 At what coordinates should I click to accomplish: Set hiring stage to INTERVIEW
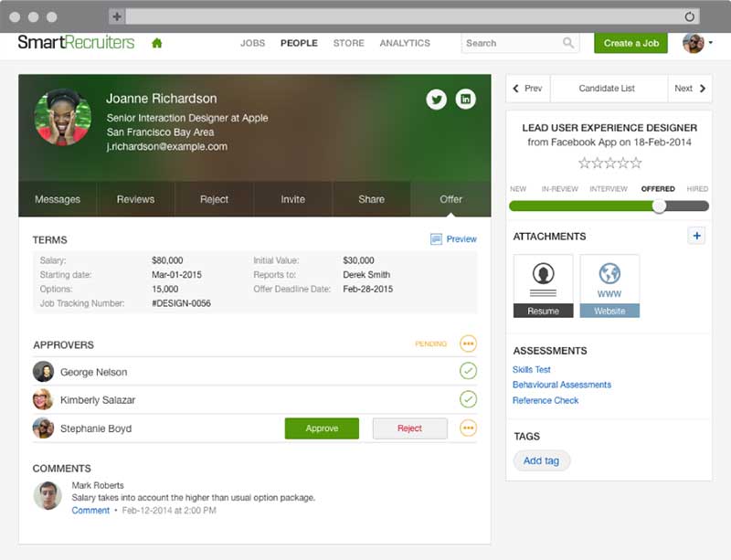pyautogui.click(x=609, y=189)
